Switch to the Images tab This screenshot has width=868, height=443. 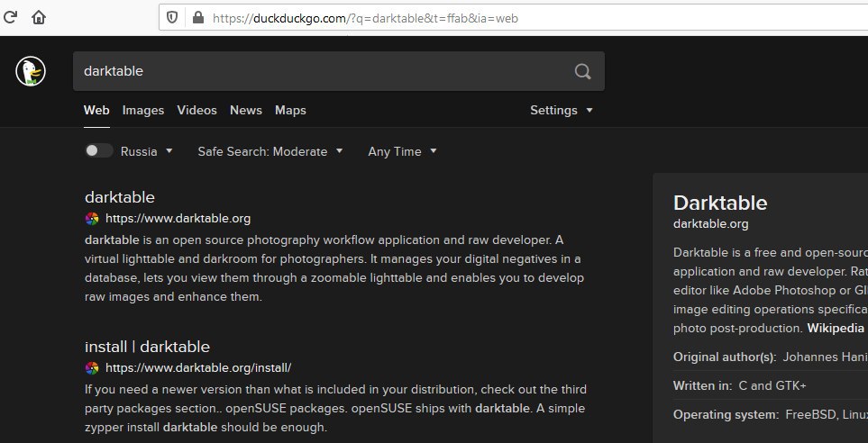tap(142, 110)
